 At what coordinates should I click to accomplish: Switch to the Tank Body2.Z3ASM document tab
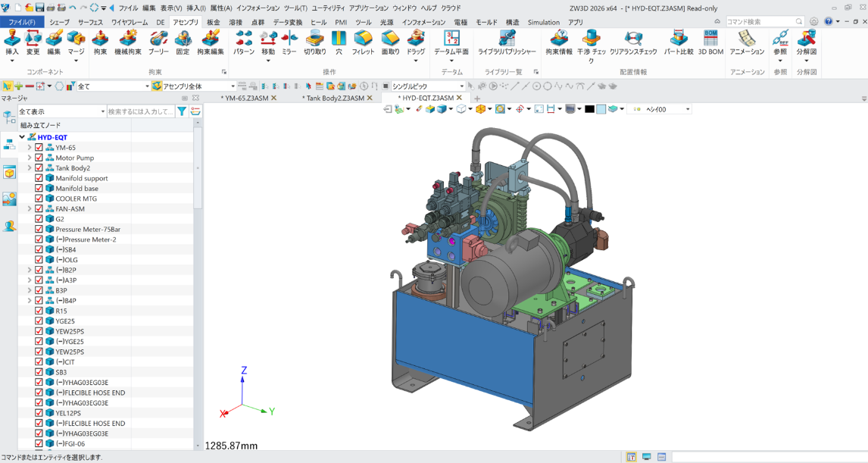333,98
